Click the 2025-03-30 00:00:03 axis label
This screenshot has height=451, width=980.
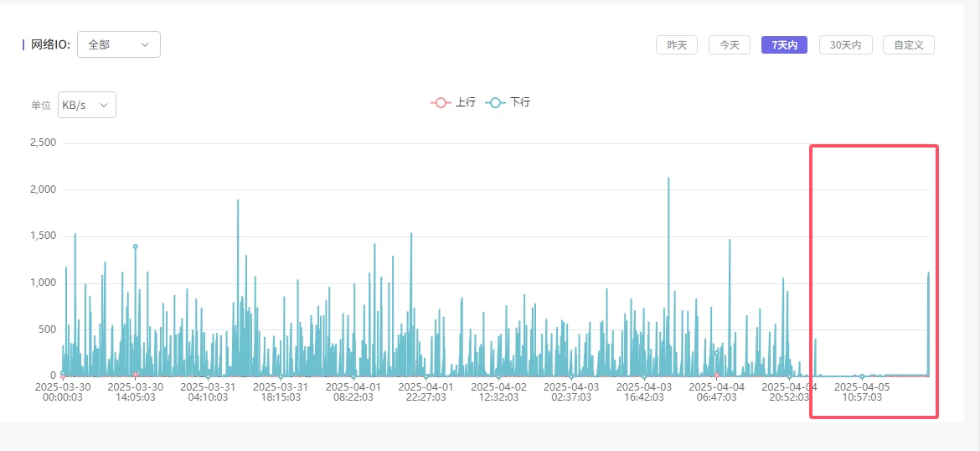[x=63, y=391]
